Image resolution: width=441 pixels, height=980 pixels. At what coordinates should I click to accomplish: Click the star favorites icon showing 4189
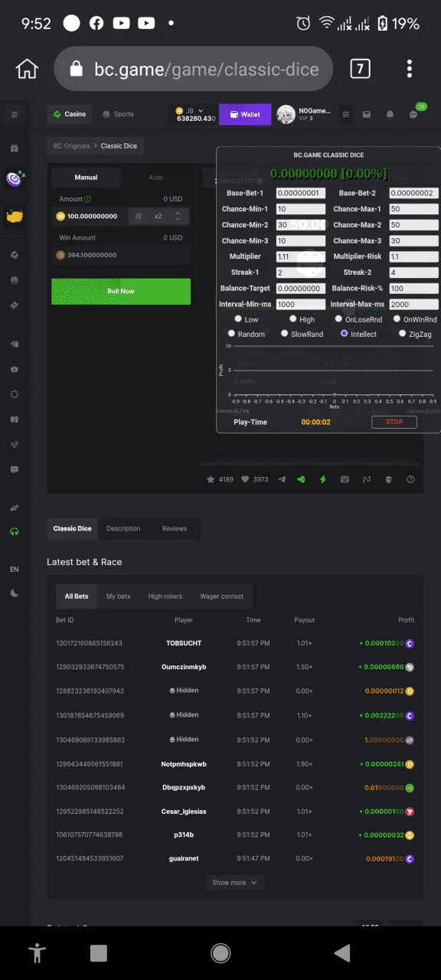pyautogui.click(x=211, y=479)
